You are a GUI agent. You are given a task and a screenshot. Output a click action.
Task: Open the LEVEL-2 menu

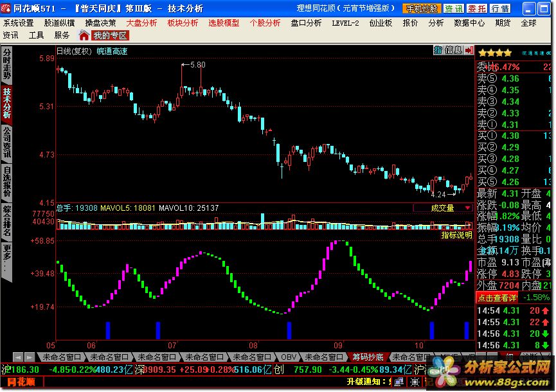pos(345,23)
